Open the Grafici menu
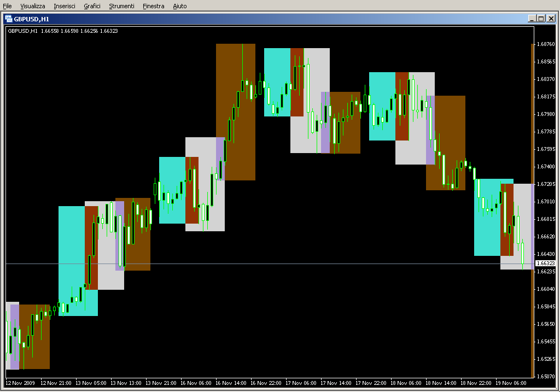Screen dimensions: 560x392 (92, 6)
